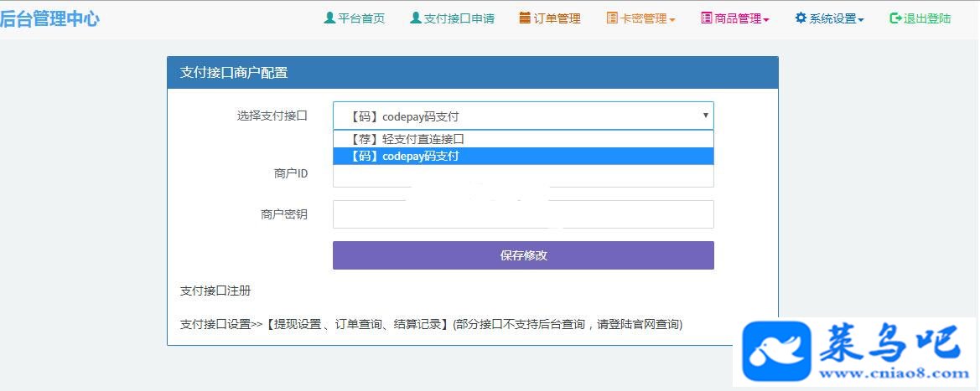
Task: Focus the 商户密钥 input field
Action: pos(523,214)
